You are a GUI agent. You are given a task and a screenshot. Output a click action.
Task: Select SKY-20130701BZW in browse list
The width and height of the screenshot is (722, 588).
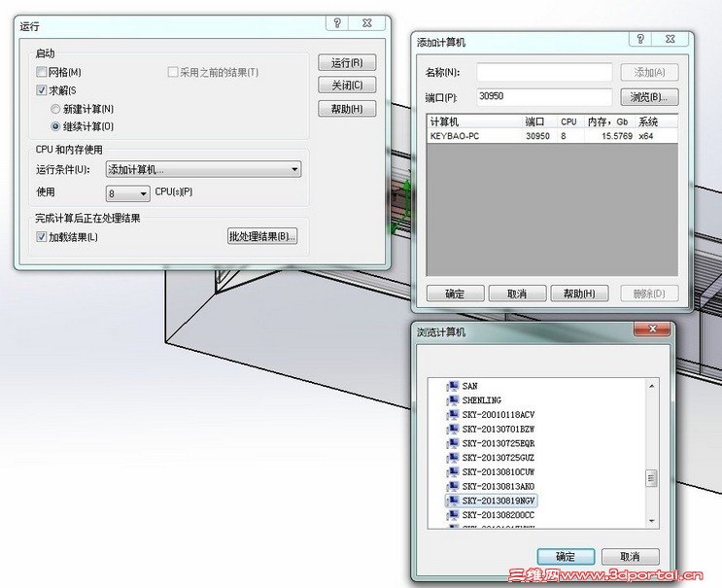[x=499, y=429]
